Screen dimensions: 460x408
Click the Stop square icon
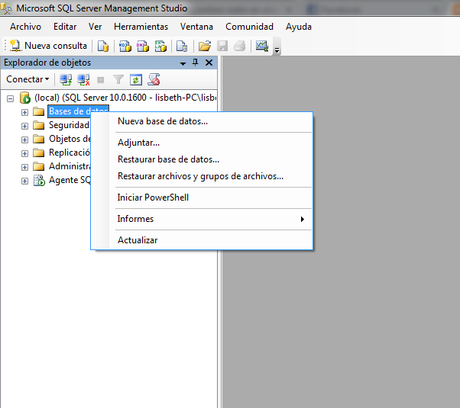point(101,80)
